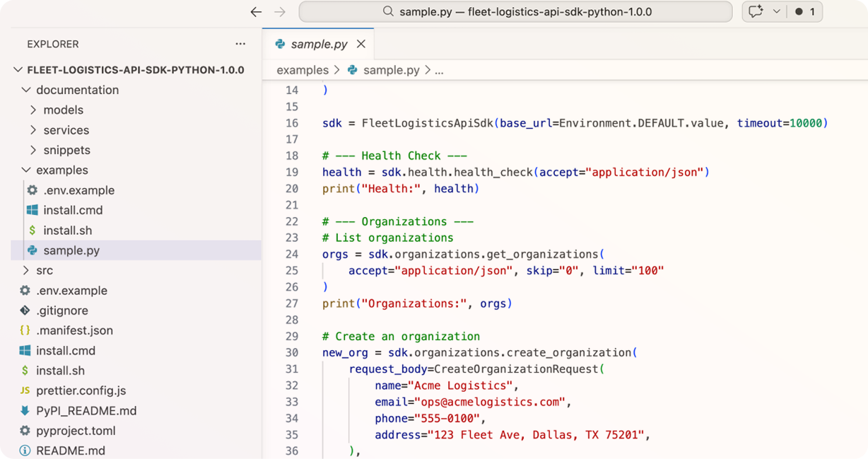Click the markdown icon beside PyPI_README.md

pos(25,411)
